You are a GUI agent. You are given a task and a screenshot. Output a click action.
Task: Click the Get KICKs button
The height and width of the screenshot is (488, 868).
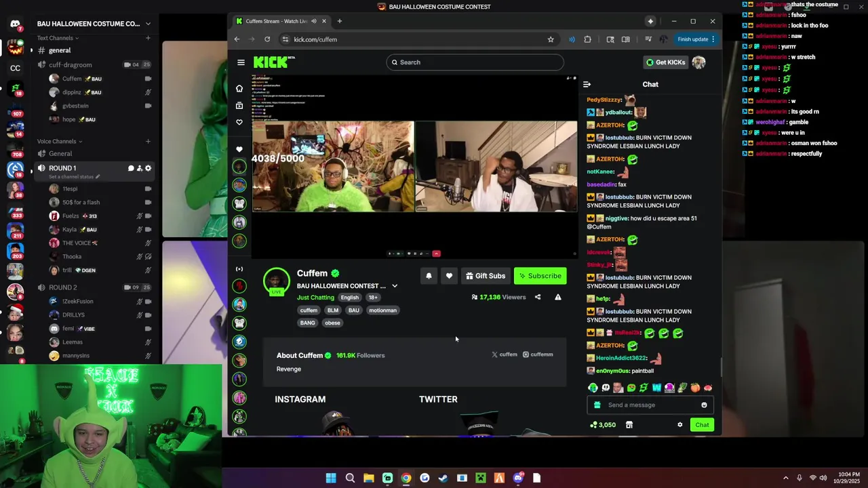[665, 62]
